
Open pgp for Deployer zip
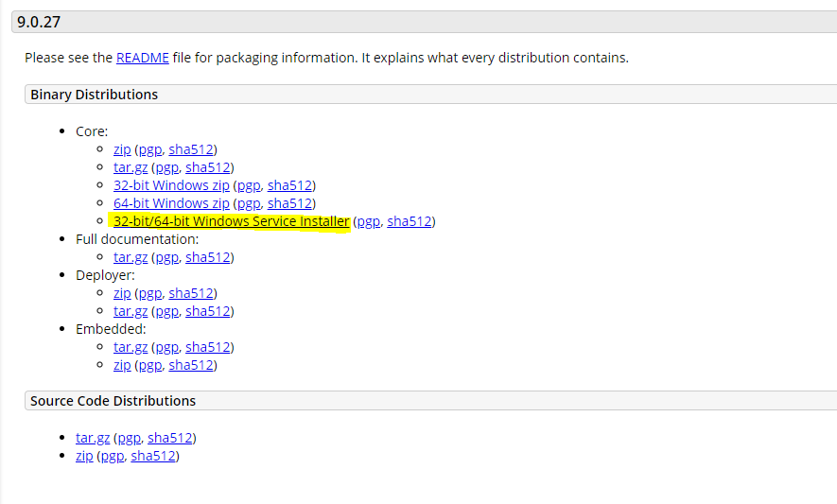150,294
